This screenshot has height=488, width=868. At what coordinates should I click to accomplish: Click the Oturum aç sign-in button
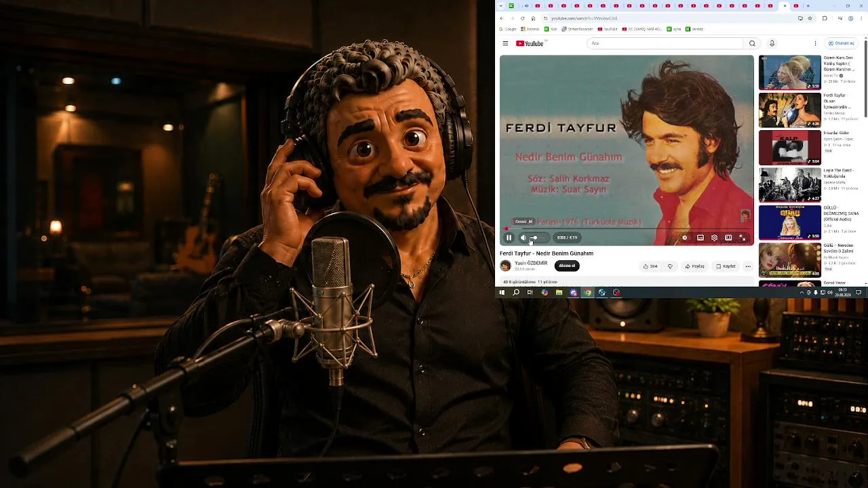(841, 43)
